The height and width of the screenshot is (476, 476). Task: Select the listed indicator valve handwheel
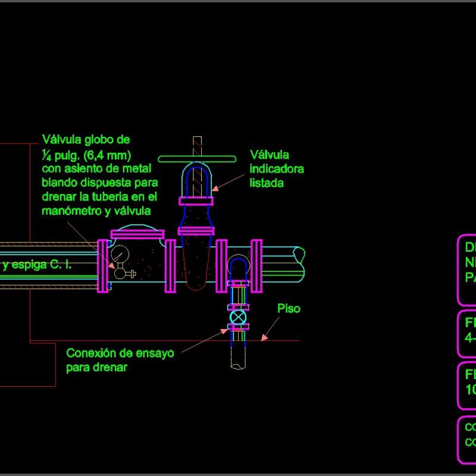coord(196,157)
